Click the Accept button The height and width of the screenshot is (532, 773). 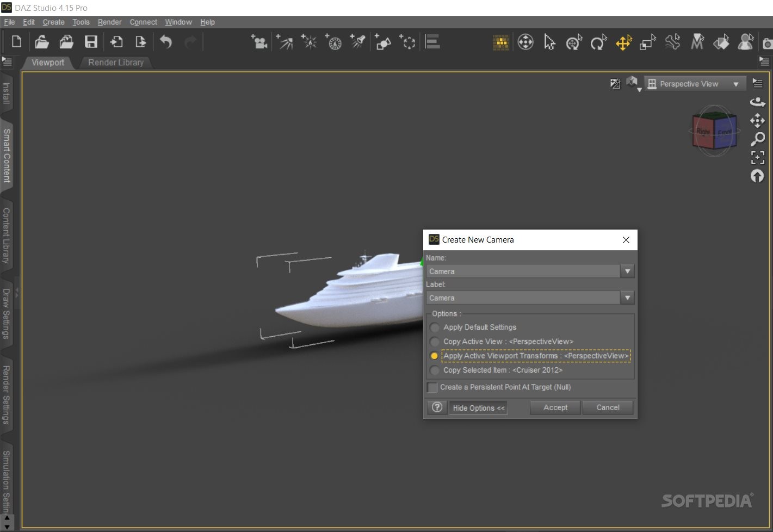tap(555, 407)
